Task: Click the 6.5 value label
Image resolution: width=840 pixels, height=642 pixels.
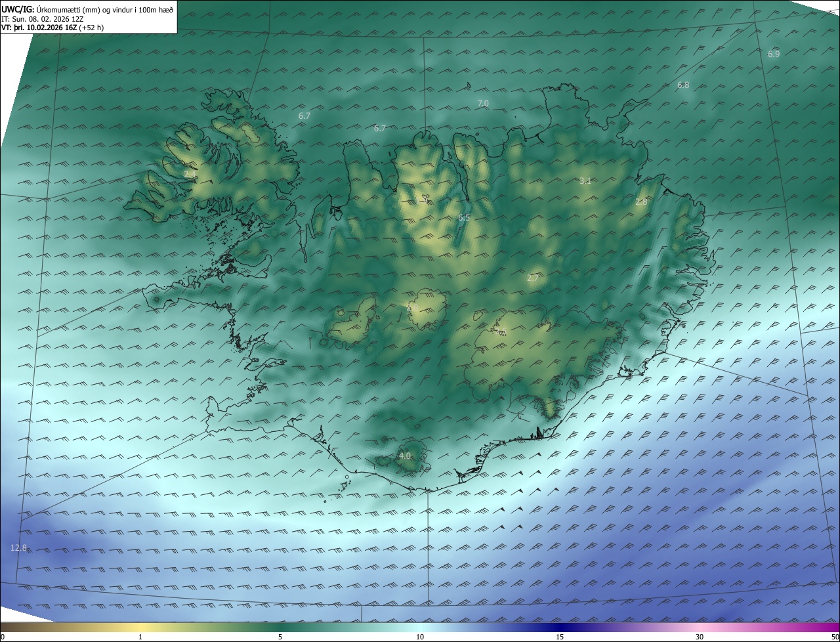Action: [464, 217]
